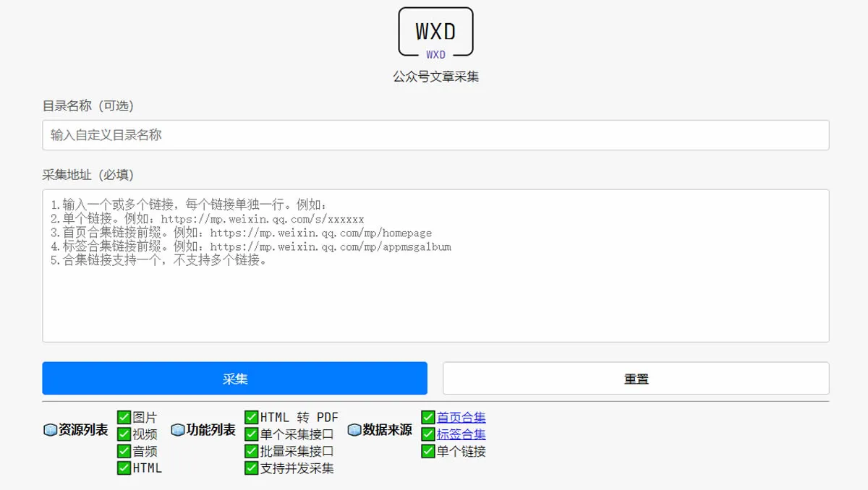The image size is (868, 490).
Task: Click the green check icon beside HTML
Action: click(124, 468)
